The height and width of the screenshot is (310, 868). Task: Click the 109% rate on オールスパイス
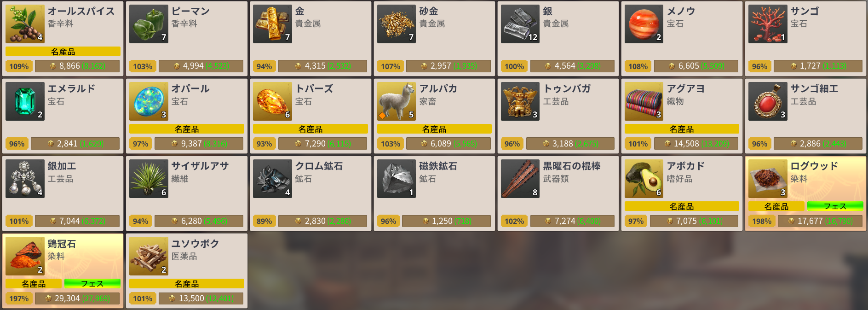[x=19, y=66]
